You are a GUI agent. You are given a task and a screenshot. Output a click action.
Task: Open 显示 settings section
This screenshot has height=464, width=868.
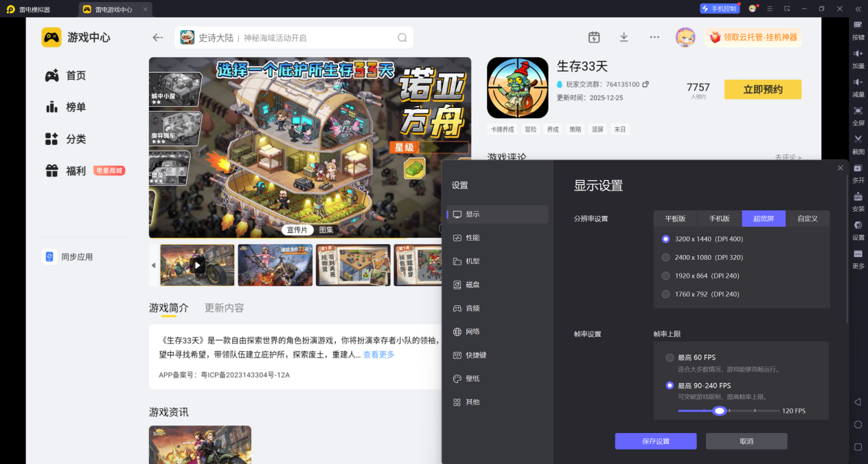point(498,214)
